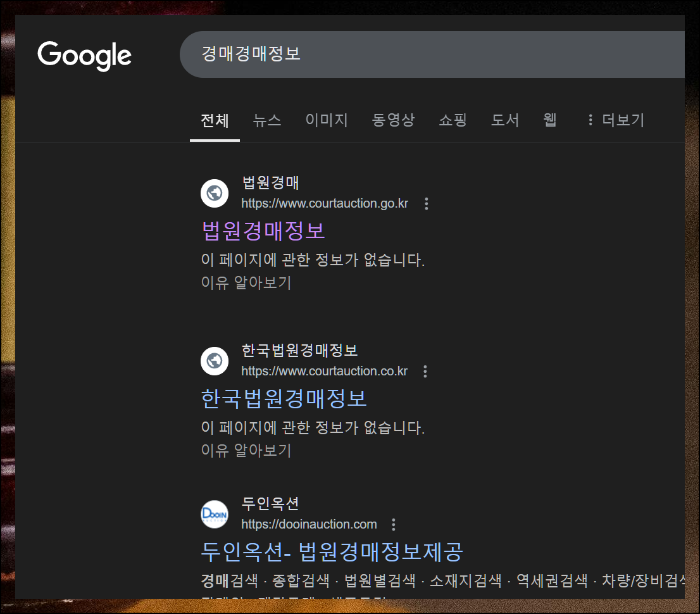The width and height of the screenshot is (700, 614).
Task: Select the 전체 tab
Action: [215, 120]
